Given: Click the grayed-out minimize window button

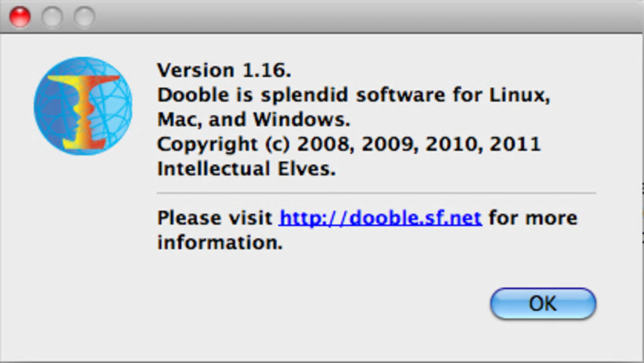Looking at the screenshot, I should 52,17.
